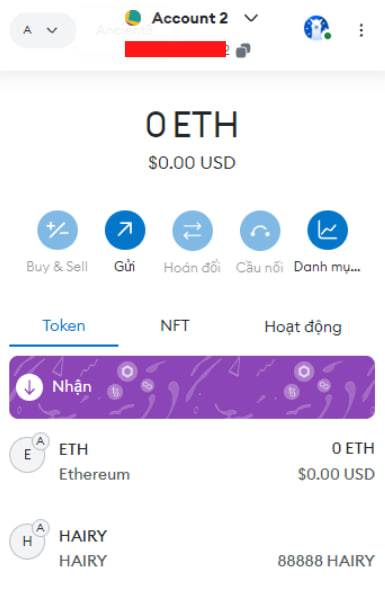Switch to the NFT tab
The height and width of the screenshot is (612, 385).
175,326
